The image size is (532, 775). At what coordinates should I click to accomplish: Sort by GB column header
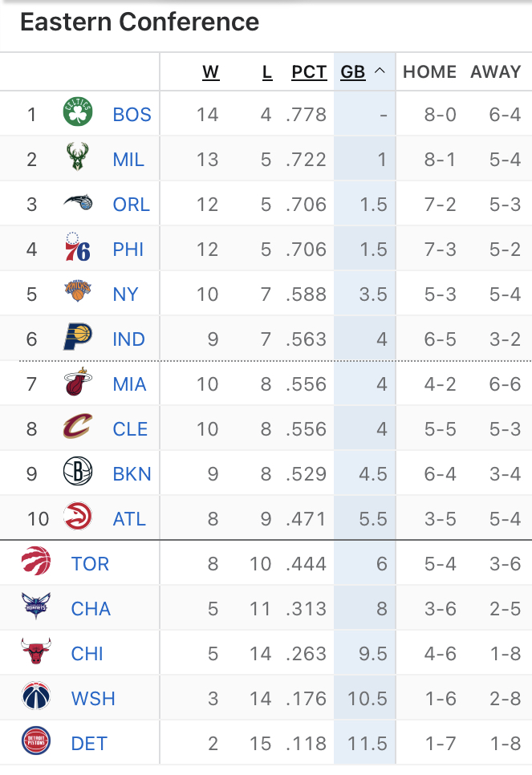pyautogui.click(x=352, y=72)
